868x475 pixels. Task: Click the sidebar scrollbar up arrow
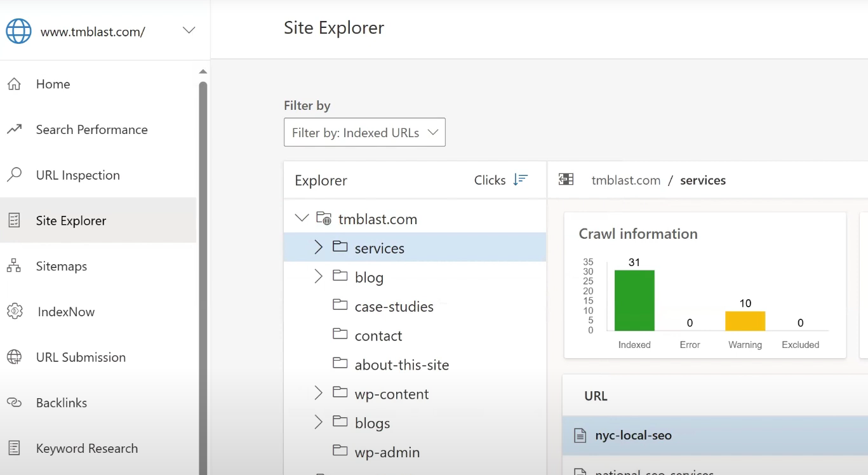(x=203, y=72)
